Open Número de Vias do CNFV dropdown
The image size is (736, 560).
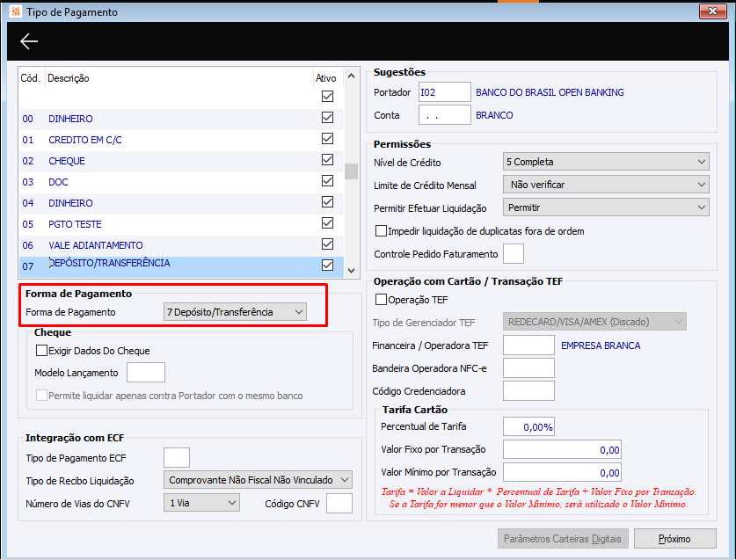(201, 503)
